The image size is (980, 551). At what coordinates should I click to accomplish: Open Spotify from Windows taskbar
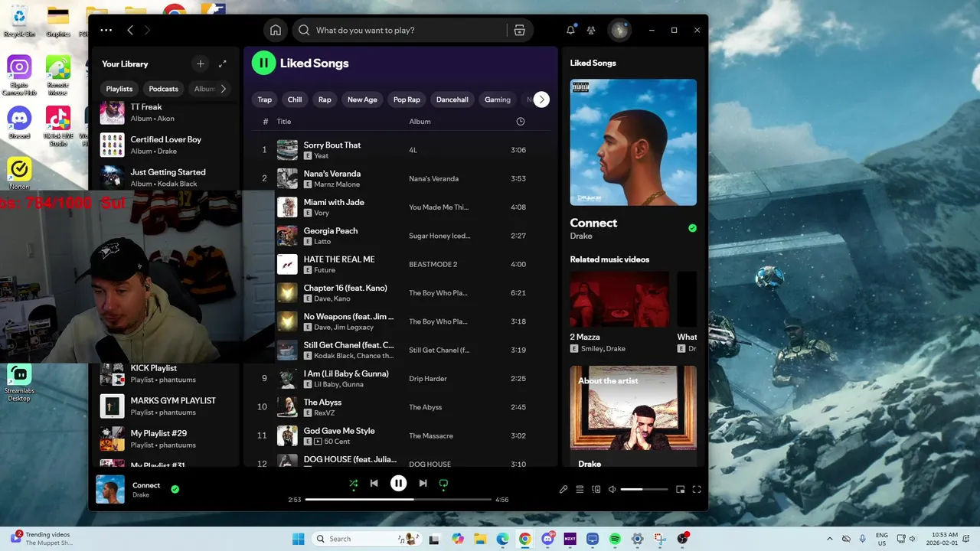coord(615,539)
